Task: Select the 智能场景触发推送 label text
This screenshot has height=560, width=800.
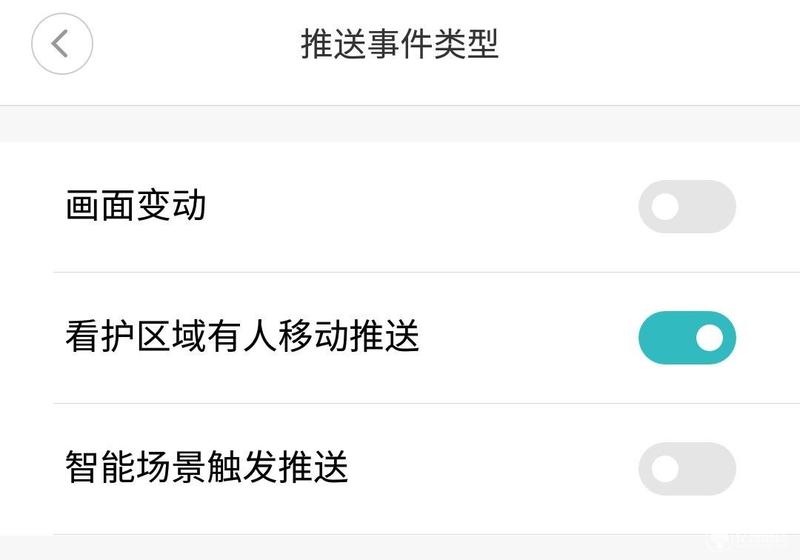Action: (207, 467)
